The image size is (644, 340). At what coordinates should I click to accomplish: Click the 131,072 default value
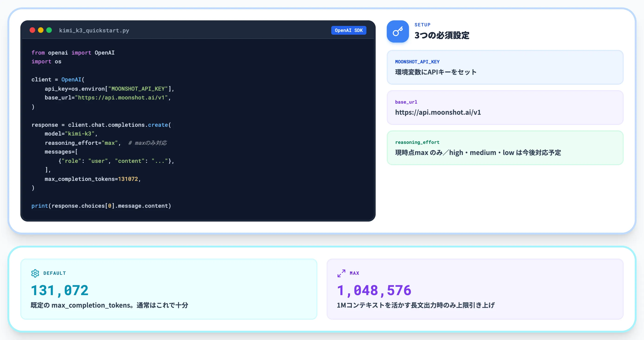click(59, 291)
